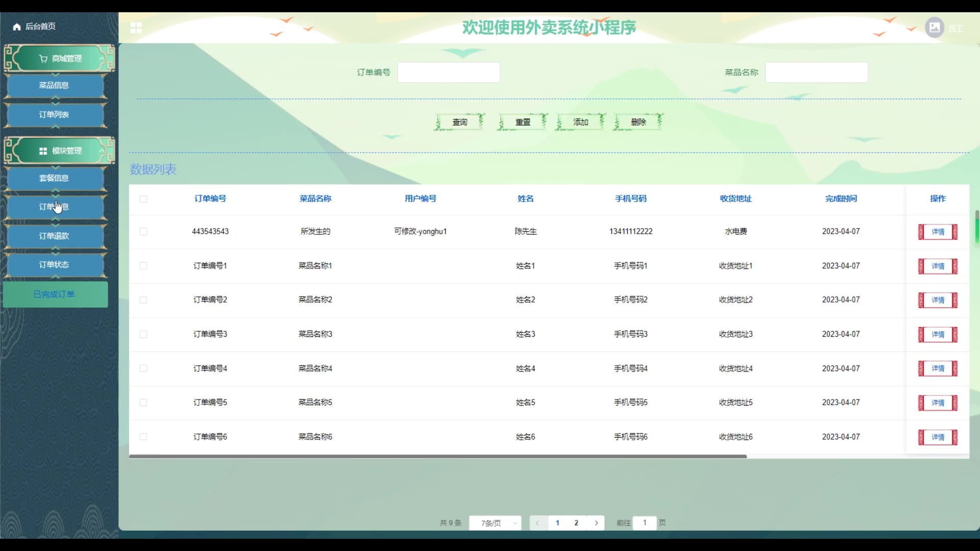Focus the 订单编号 search input field
The height and width of the screenshot is (551, 980).
448,72
